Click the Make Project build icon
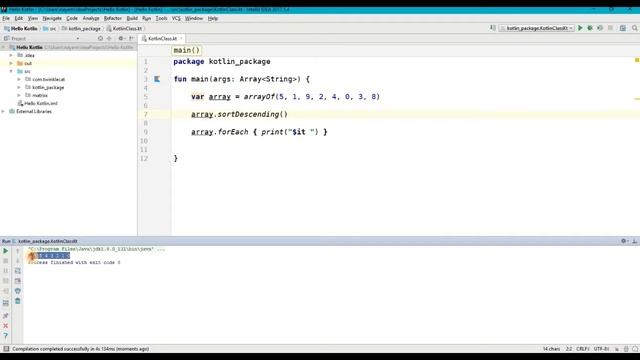Screen dimensions: 640x360 pyautogui.click(x=493, y=28)
